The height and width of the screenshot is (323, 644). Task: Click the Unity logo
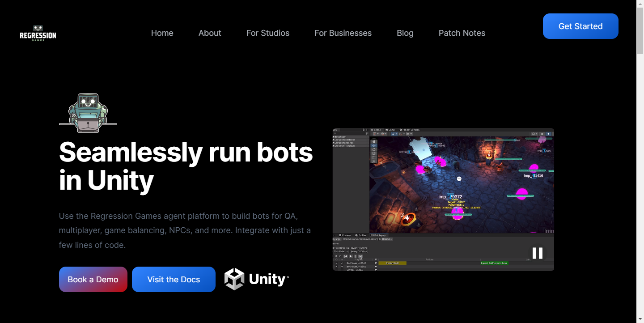pos(257,279)
